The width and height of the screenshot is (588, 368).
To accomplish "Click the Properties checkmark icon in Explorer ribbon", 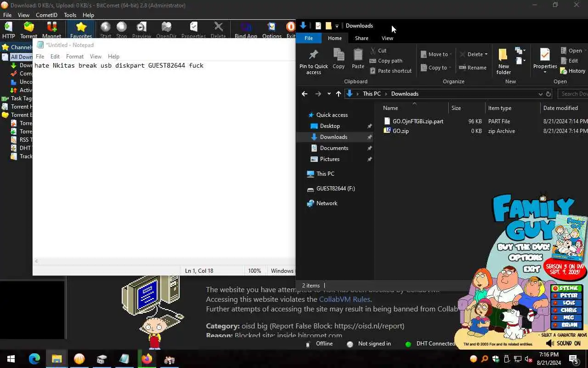I will click(x=545, y=55).
